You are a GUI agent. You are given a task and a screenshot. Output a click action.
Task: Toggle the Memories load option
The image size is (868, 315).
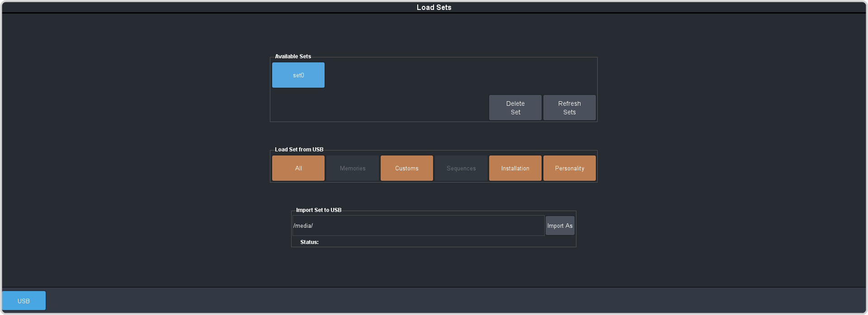[x=352, y=168]
